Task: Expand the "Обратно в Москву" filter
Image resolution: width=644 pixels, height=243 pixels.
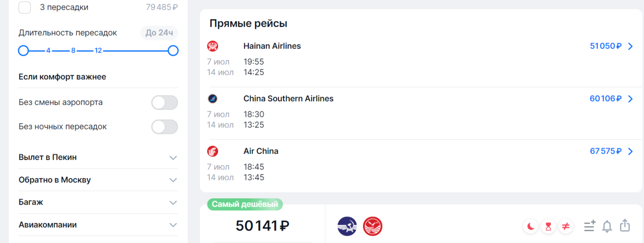Action: (x=98, y=180)
